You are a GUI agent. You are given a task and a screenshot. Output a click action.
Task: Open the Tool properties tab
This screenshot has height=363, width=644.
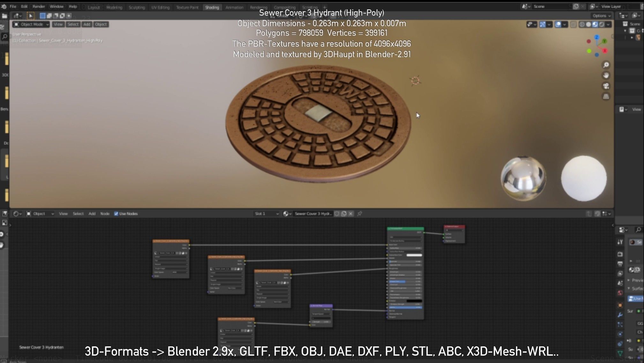tap(620, 242)
